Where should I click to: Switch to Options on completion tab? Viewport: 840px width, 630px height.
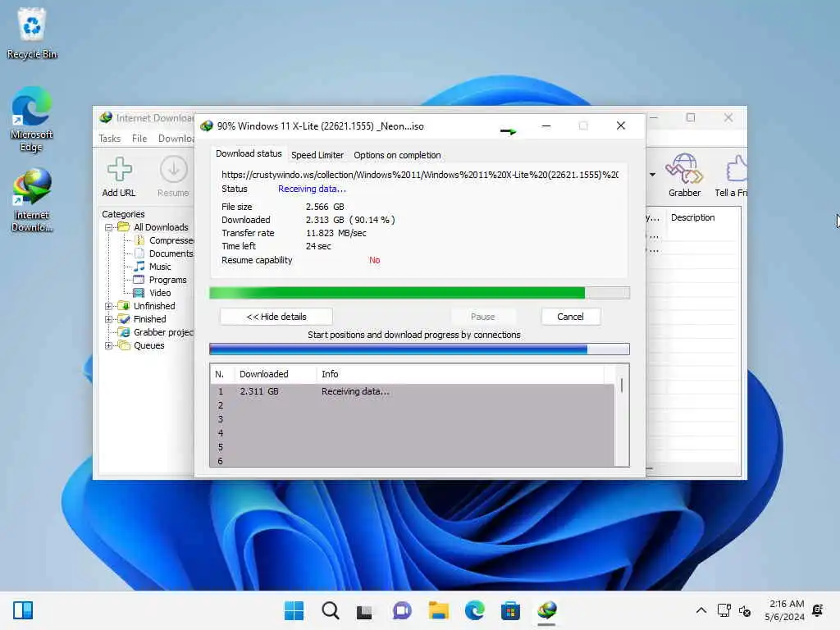point(397,155)
